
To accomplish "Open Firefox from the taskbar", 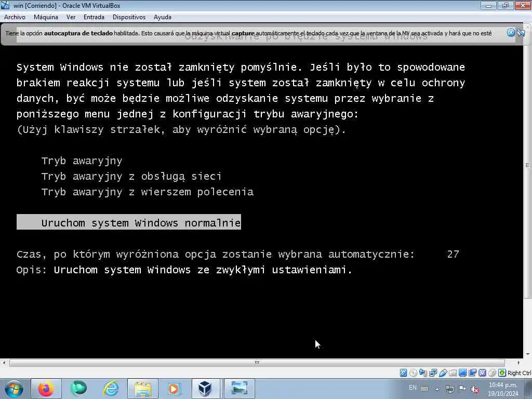I will pos(46,389).
